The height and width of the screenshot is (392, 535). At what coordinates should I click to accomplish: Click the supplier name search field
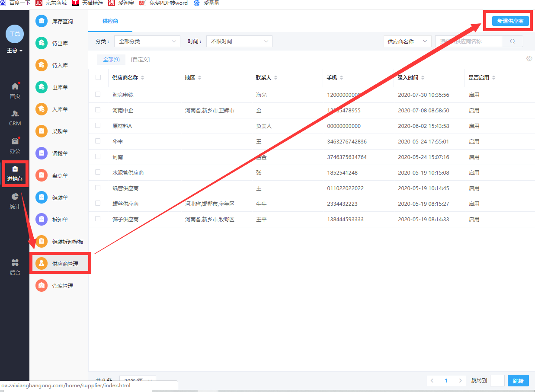(468, 41)
